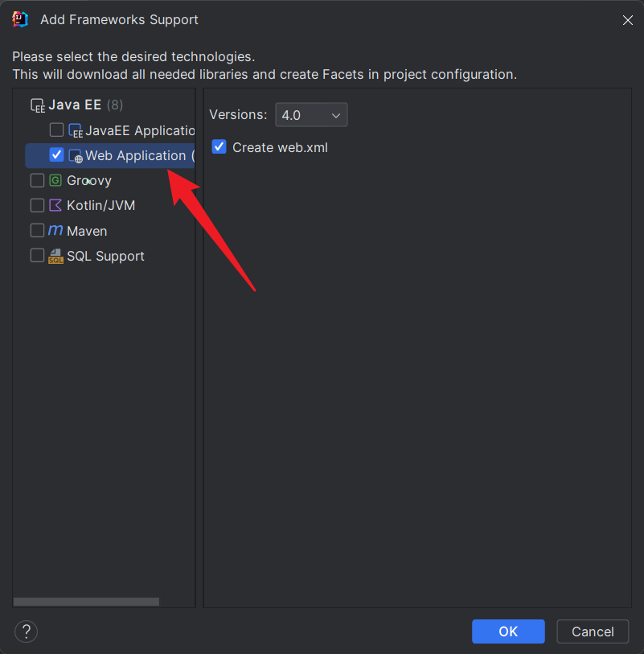Click the Java EE category icon
This screenshot has height=654, width=644.
[37, 105]
